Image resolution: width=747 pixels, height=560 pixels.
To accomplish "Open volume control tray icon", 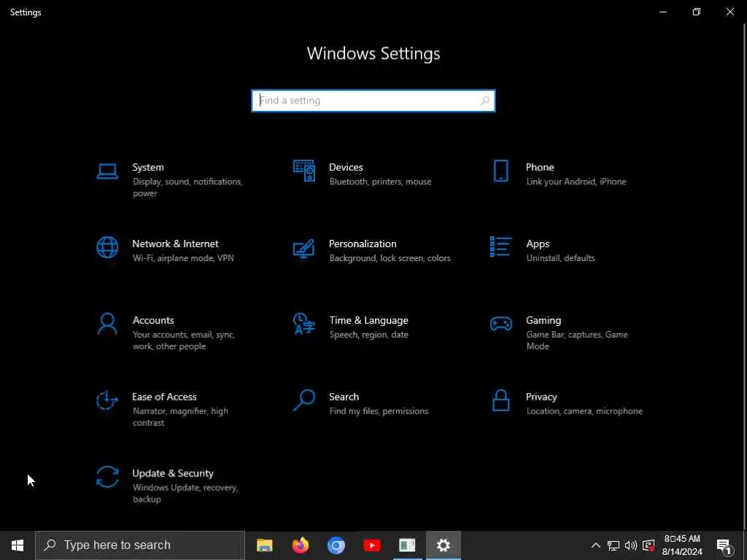I will (631, 545).
